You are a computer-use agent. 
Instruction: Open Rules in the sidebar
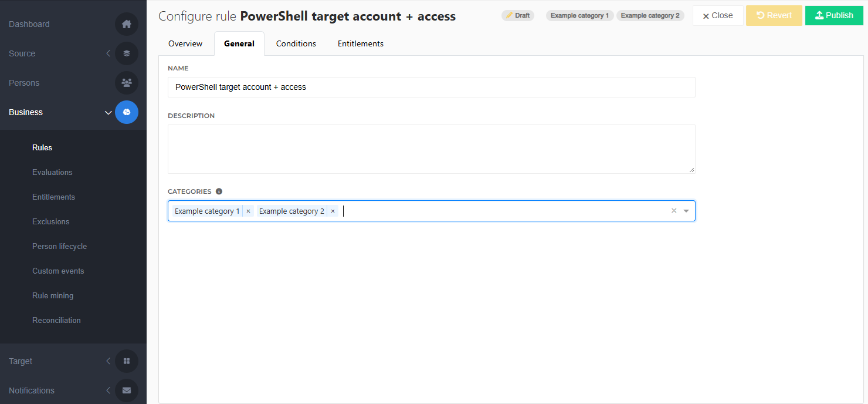point(42,147)
